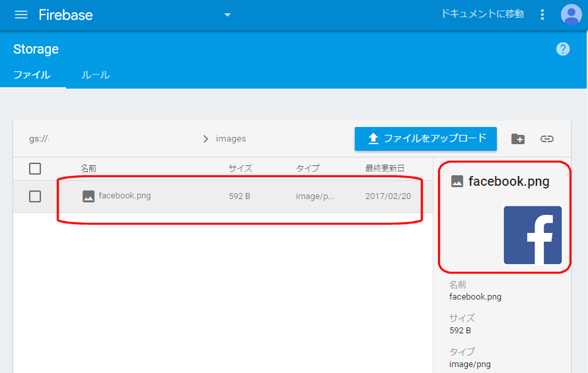The width and height of the screenshot is (588, 373).
Task: Open Storage help question mark icon
Action: click(x=563, y=49)
